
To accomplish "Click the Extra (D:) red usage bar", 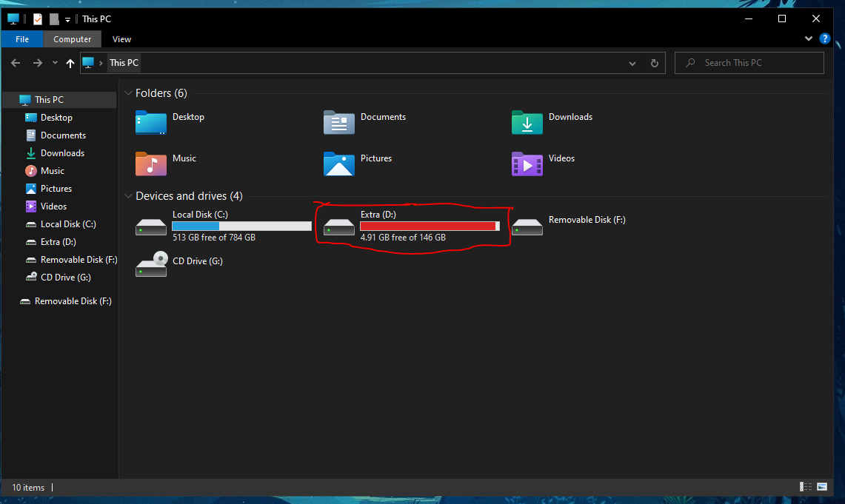I will (x=430, y=226).
